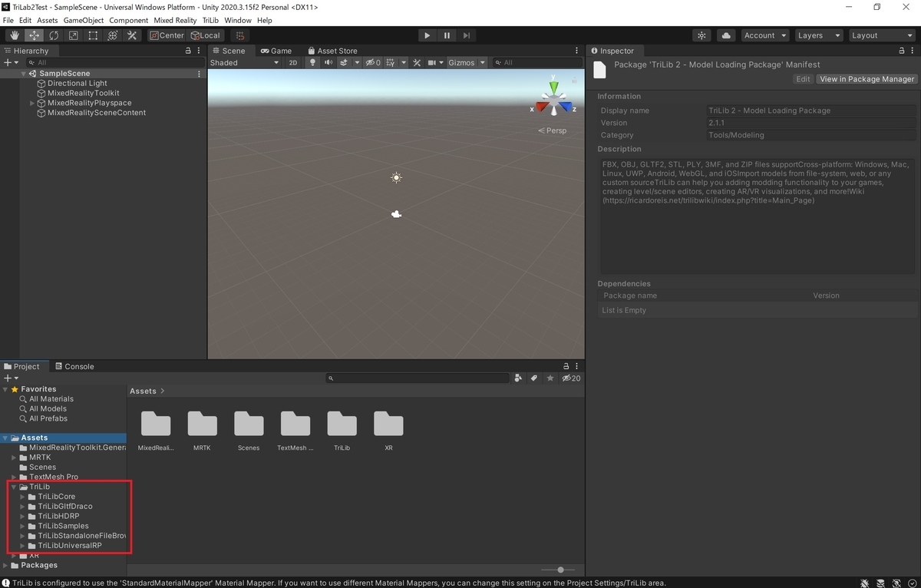This screenshot has height=588, width=921.
Task: Adjust the Project icon size slider
Action: (x=560, y=570)
